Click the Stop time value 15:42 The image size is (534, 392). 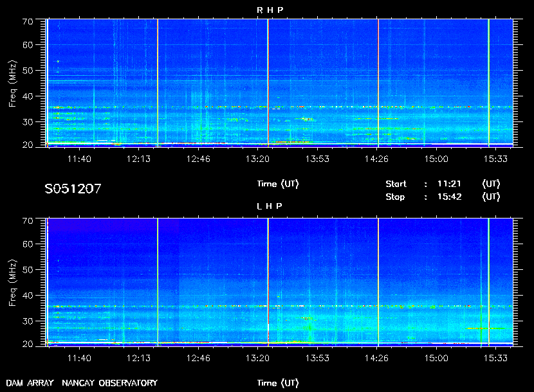(449, 197)
